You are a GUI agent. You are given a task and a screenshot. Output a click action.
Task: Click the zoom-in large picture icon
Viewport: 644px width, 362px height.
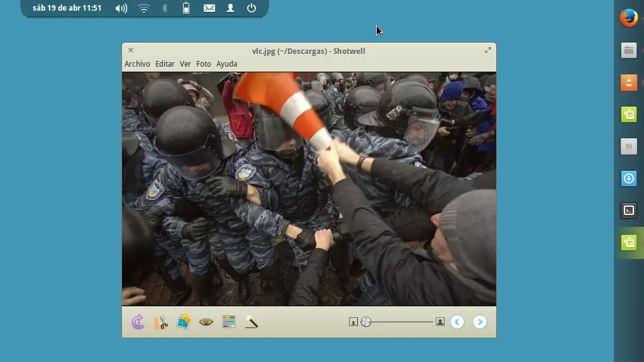(x=440, y=322)
